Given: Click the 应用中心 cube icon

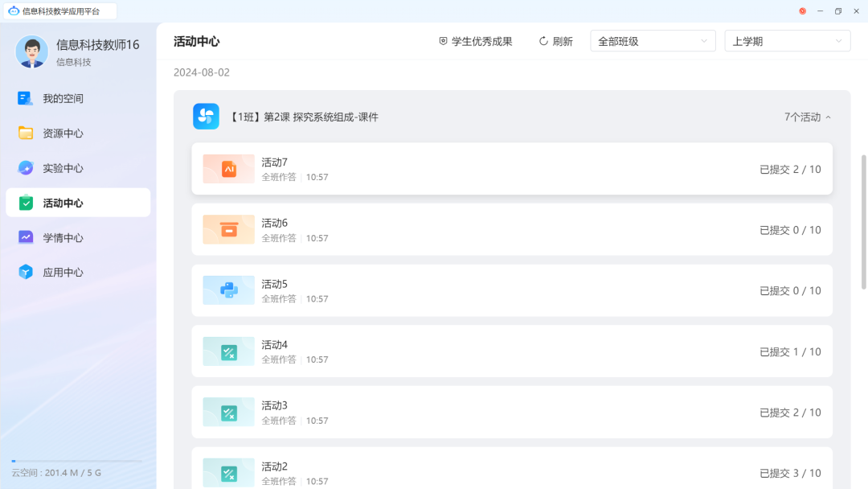Looking at the screenshot, I should pyautogui.click(x=22, y=272).
